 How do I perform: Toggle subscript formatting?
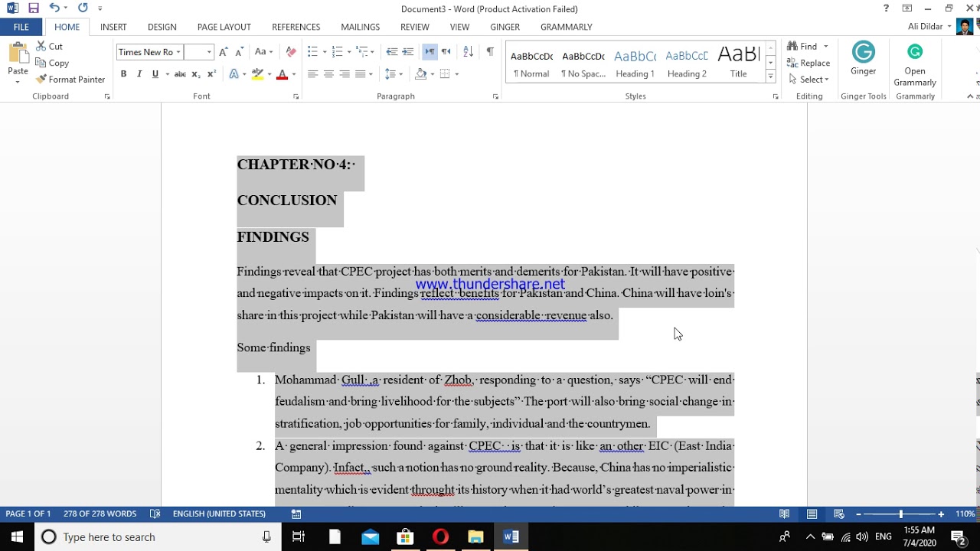point(196,74)
